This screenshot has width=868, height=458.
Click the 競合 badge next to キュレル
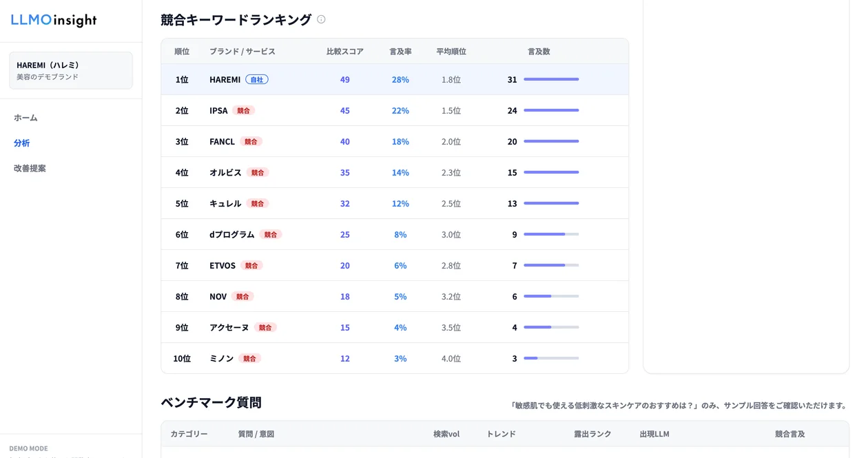tap(258, 203)
